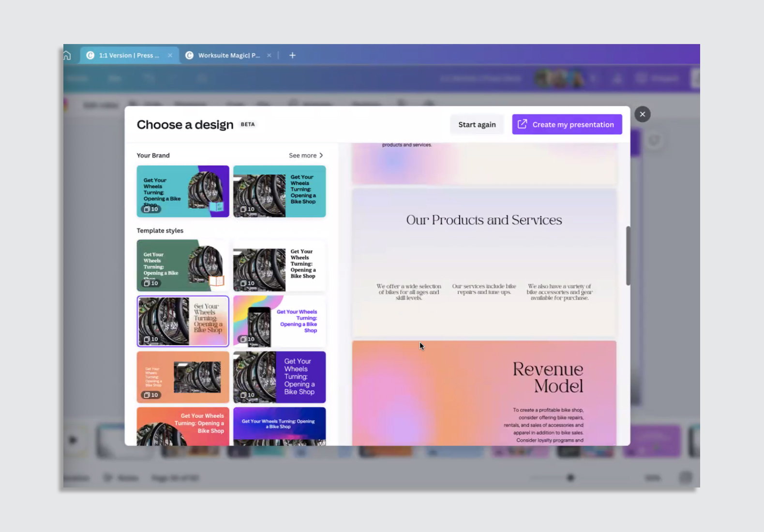This screenshot has height=532, width=764.
Task: Select the orange template style thumbnail
Action: pyautogui.click(x=183, y=377)
